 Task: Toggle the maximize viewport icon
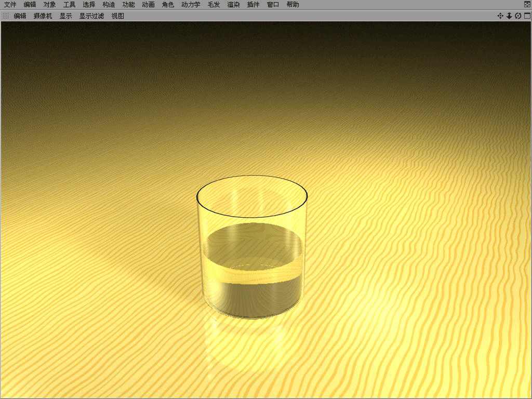coord(527,16)
